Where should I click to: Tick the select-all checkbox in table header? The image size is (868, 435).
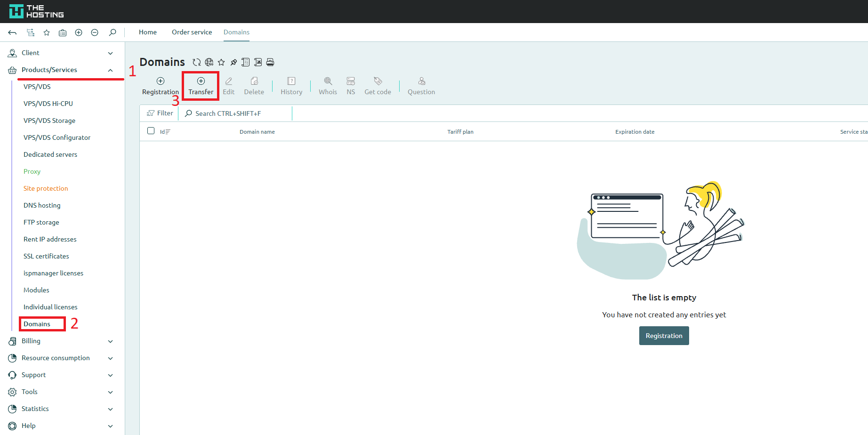pyautogui.click(x=151, y=131)
